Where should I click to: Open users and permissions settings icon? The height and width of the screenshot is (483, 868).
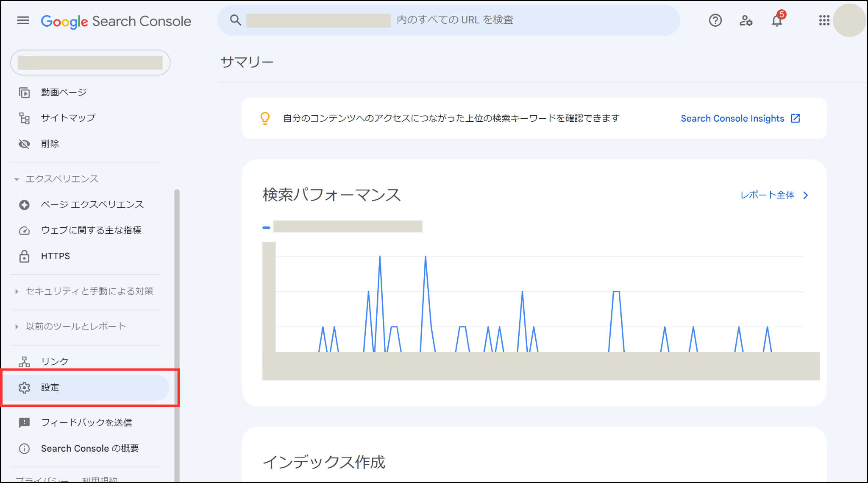click(746, 20)
